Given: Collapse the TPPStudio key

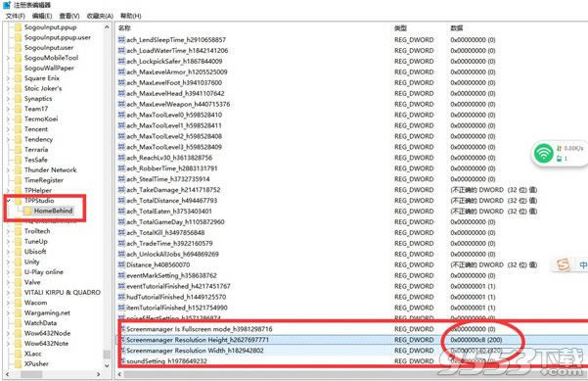Looking at the screenshot, I should [8, 201].
